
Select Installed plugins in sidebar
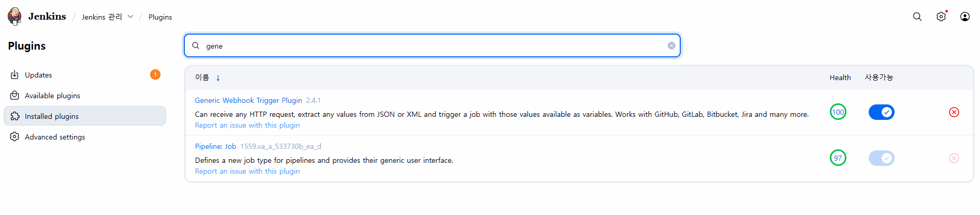pos(52,116)
